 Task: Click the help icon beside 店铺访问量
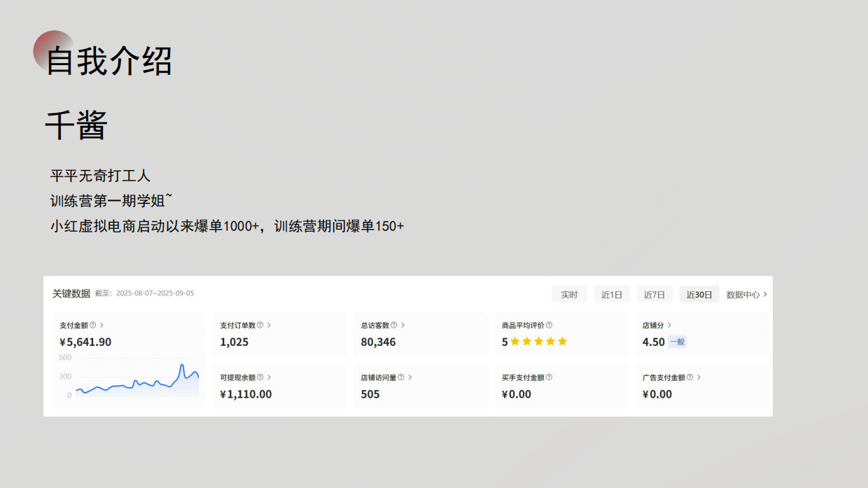click(x=401, y=377)
